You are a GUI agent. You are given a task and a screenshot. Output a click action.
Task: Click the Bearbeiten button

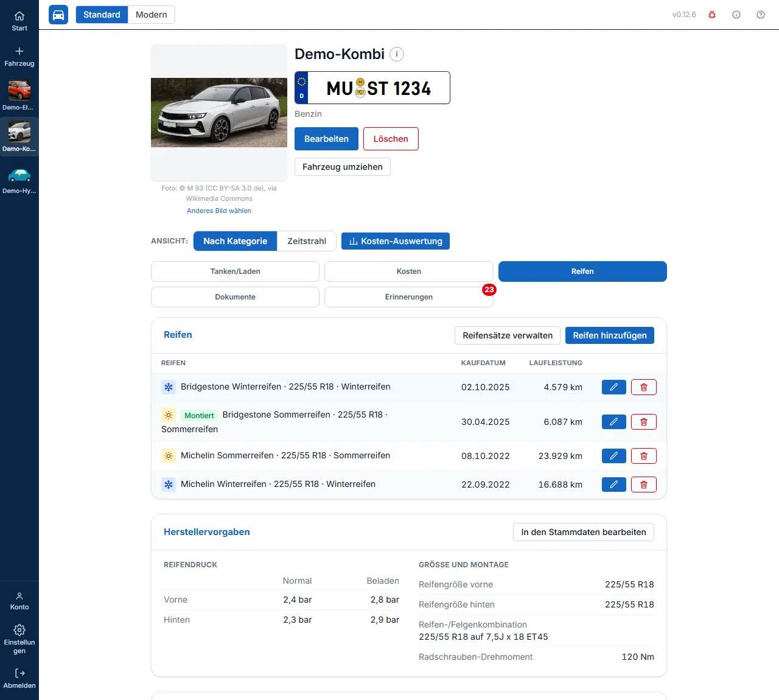pos(327,139)
